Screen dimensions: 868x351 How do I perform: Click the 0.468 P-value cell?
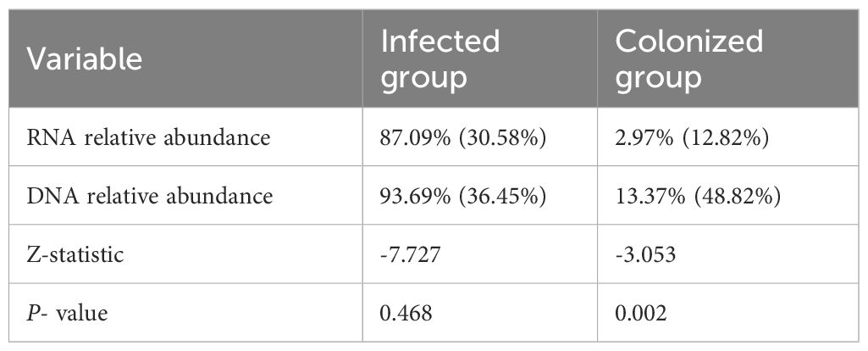pos(406,311)
